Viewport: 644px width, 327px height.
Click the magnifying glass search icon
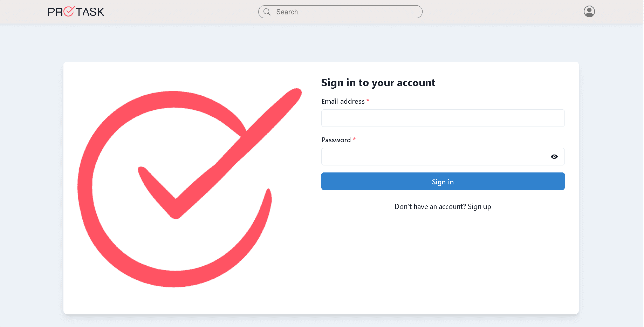pos(267,12)
